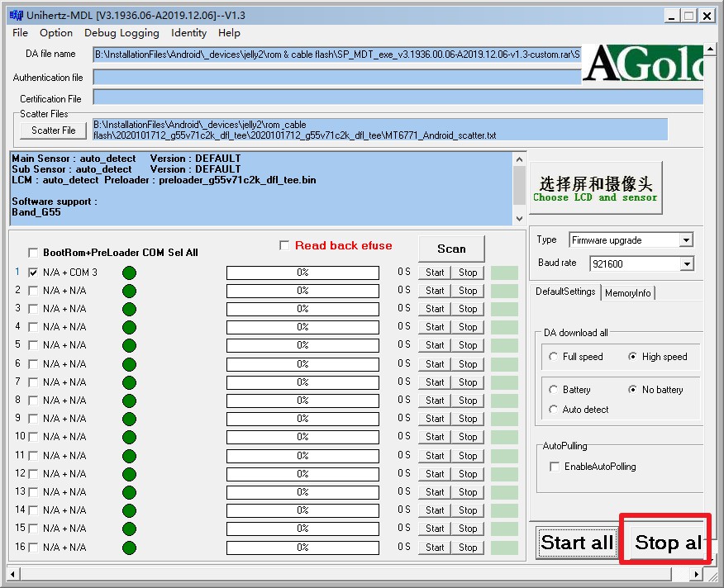Switch to the DefaultSettings tab
Screen dimensions: 724x588
(x=565, y=292)
